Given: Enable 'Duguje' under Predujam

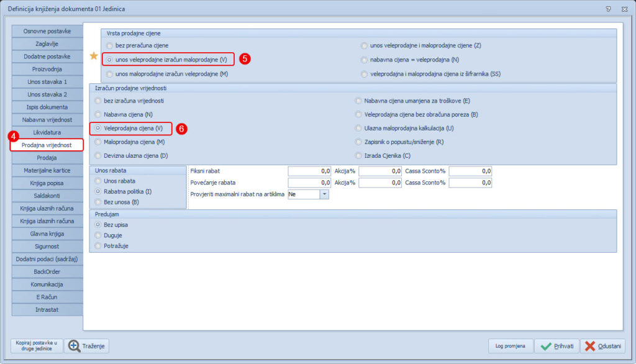Looking at the screenshot, I should (x=98, y=235).
